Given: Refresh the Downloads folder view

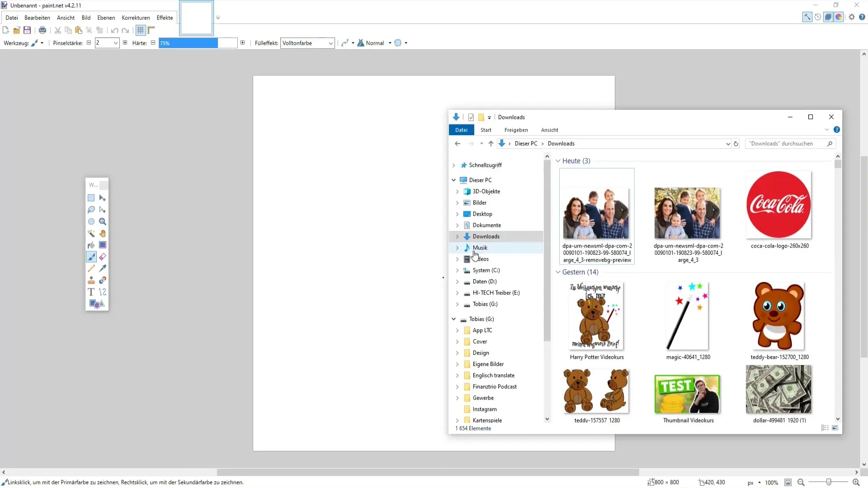Looking at the screenshot, I should (x=736, y=144).
